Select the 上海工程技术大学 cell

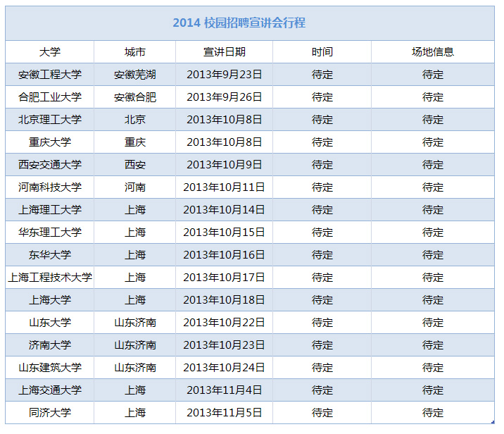coord(50,278)
